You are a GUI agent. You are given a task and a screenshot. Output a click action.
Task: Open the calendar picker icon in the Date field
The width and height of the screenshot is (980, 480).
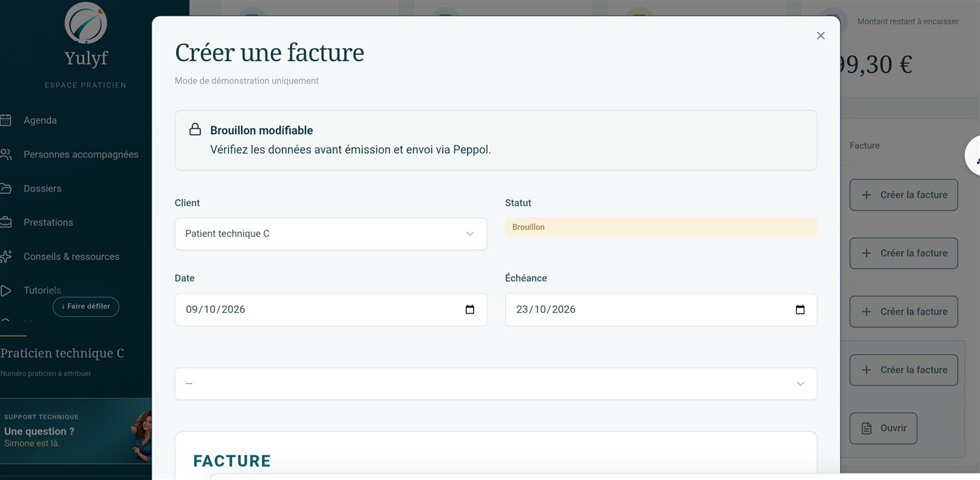click(x=470, y=309)
